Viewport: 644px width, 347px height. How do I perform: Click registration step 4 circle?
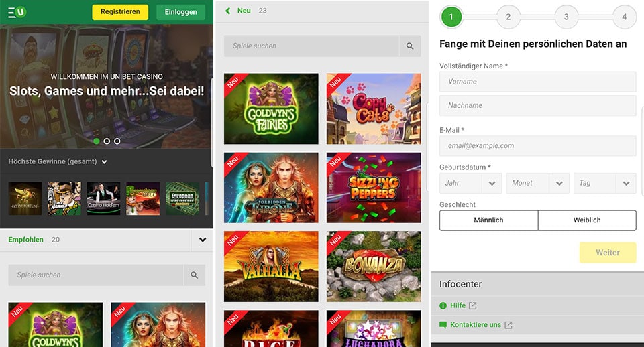tap(625, 17)
